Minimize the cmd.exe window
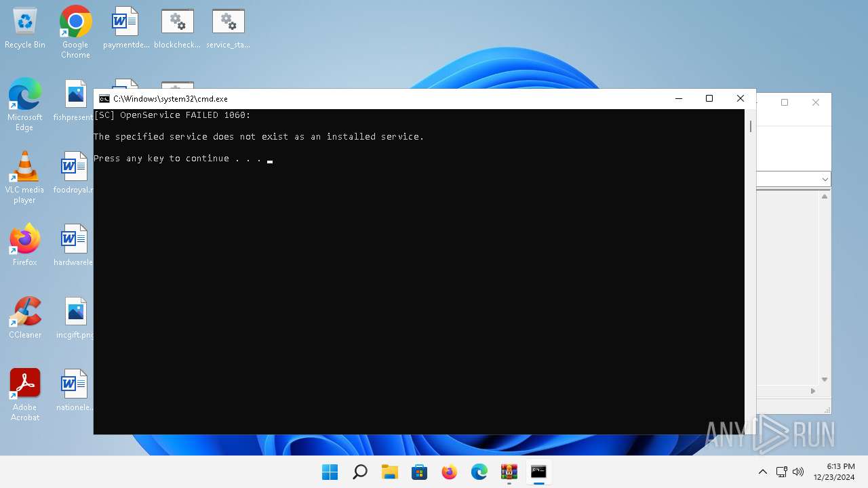The height and width of the screenshot is (488, 868). tap(678, 99)
